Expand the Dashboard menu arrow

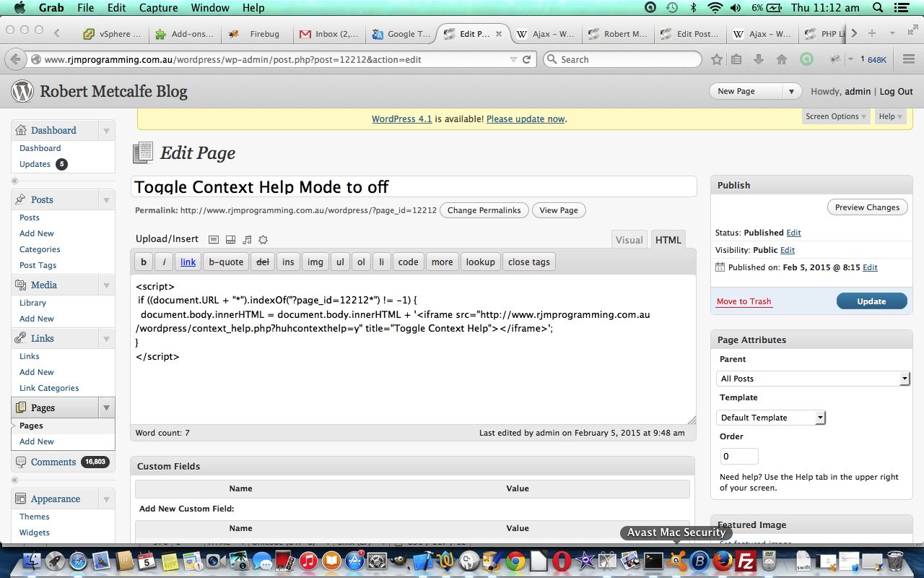pos(107,131)
